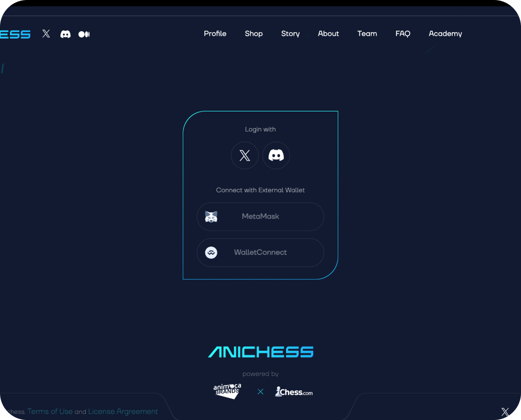Open the Story page
The image size is (521, 420).
coord(291,34)
